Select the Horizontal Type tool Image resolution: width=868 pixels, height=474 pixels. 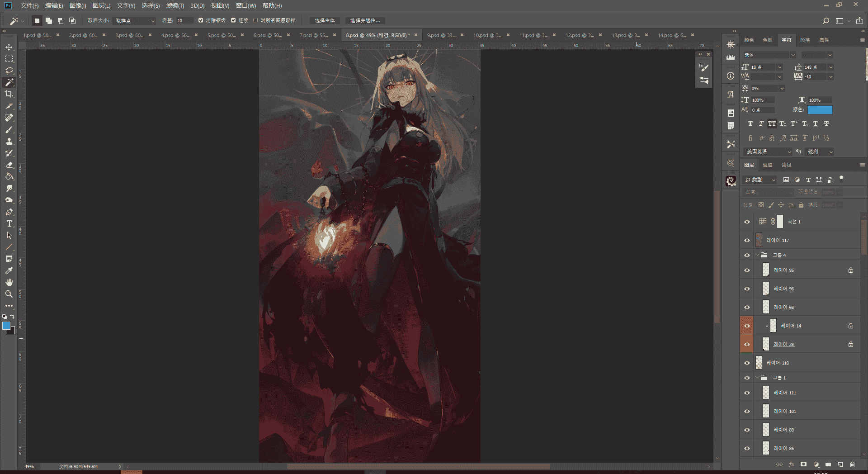point(9,223)
